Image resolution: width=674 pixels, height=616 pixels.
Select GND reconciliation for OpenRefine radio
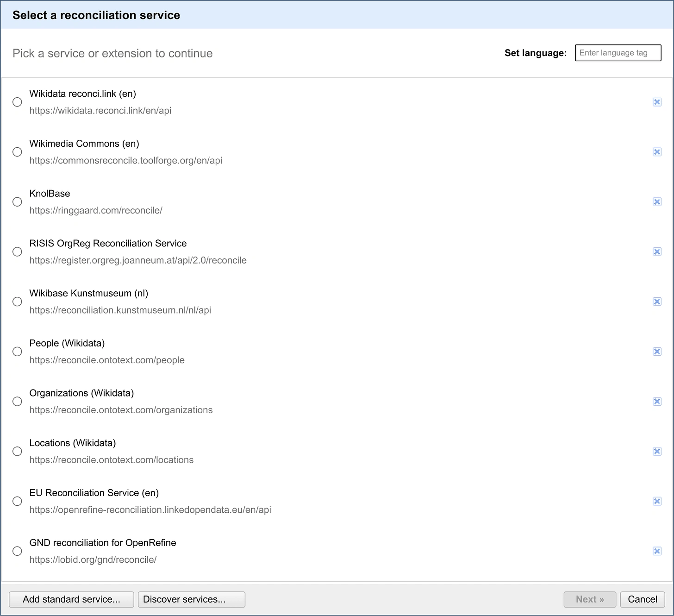pos(17,551)
